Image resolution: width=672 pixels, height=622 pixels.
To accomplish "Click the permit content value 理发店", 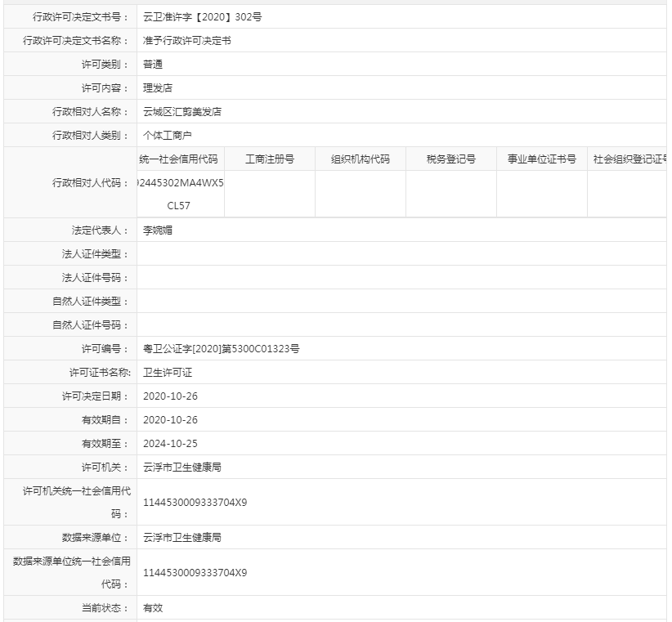I will pyautogui.click(x=157, y=87).
